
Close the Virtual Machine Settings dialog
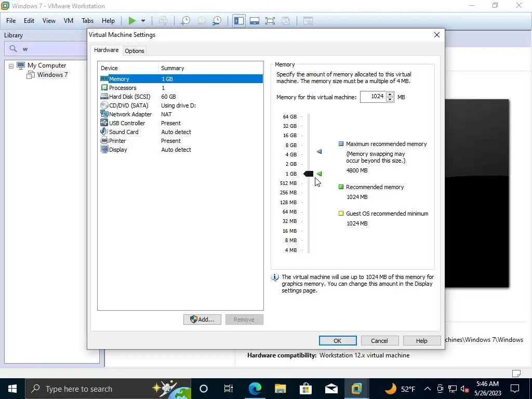click(x=436, y=35)
